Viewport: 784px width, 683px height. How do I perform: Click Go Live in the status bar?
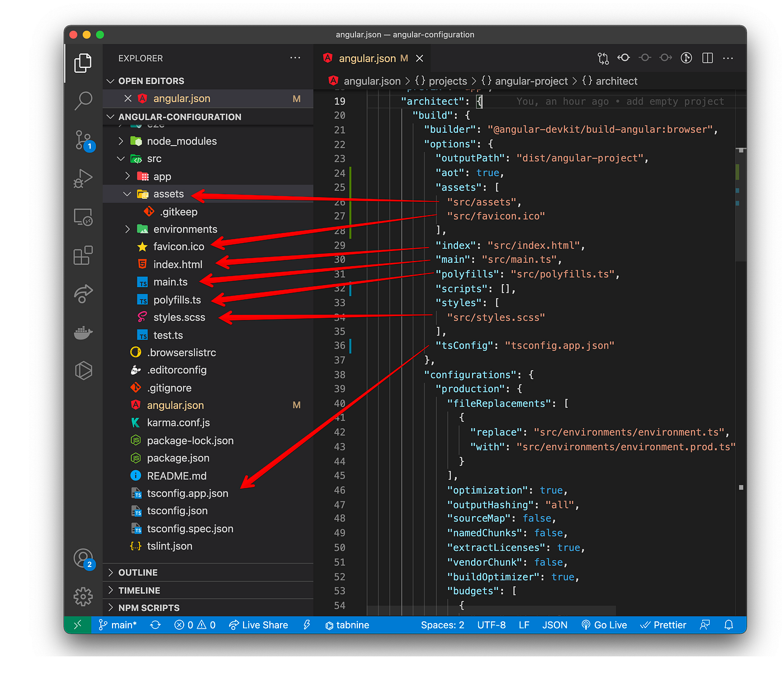604,625
